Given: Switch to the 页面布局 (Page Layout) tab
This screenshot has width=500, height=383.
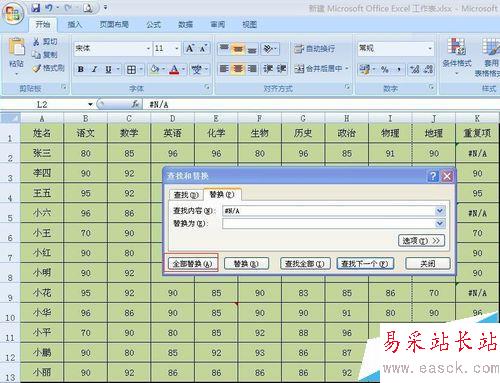Looking at the screenshot, I should (x=114, y=24).
